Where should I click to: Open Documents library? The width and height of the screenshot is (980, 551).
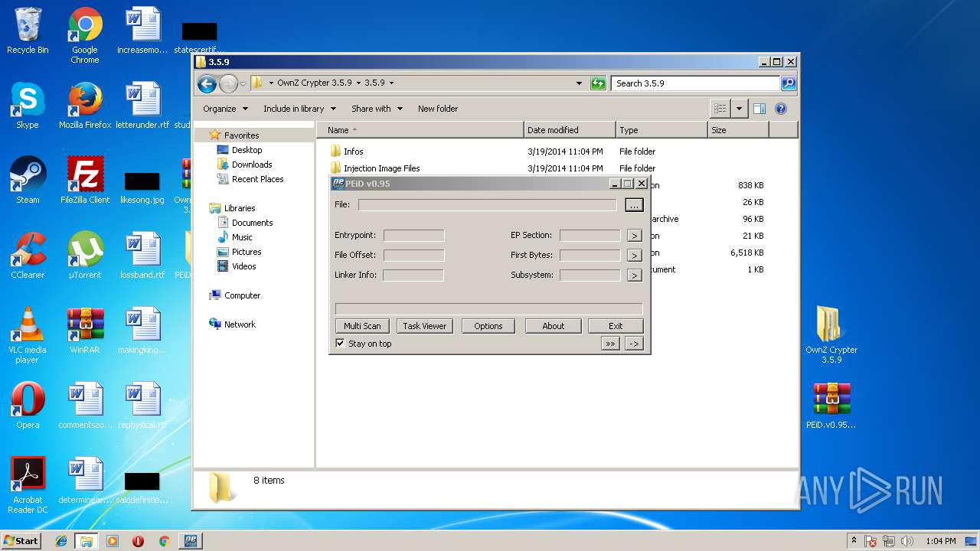tap(244, 223)
